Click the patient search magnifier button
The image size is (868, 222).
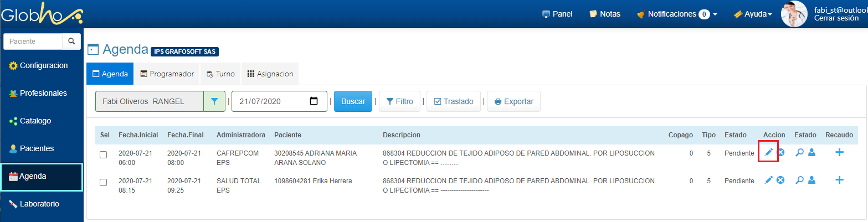tap(71, 42)
